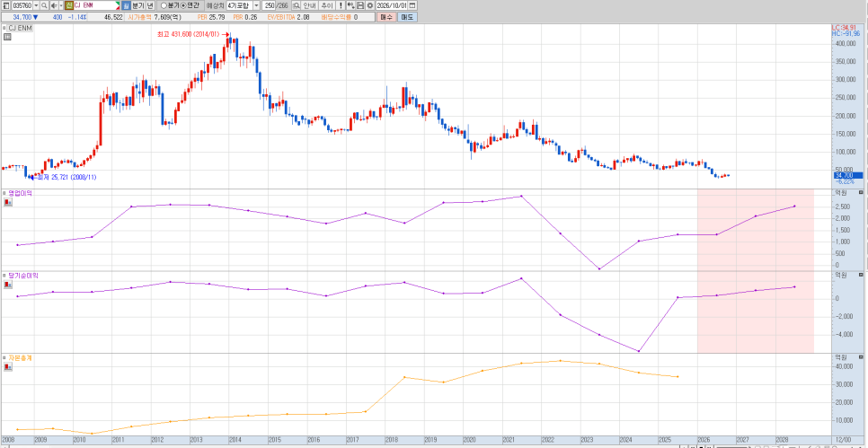This screenshot has width=868, height=448.
Task: Click the speaker sound icon in toolbar
Action: (54, 5)
